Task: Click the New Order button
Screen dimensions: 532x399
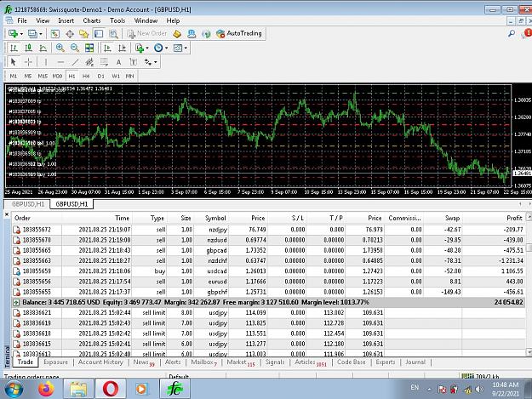Action: coord(147,33)
